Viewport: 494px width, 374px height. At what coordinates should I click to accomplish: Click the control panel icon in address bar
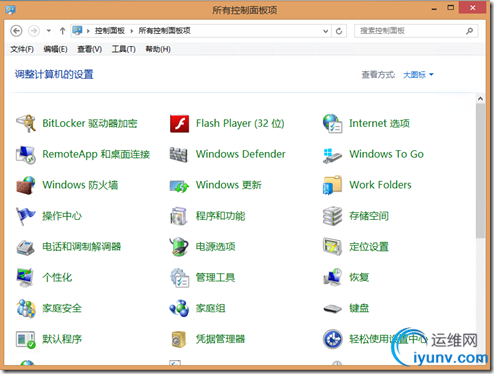point(77,31)
